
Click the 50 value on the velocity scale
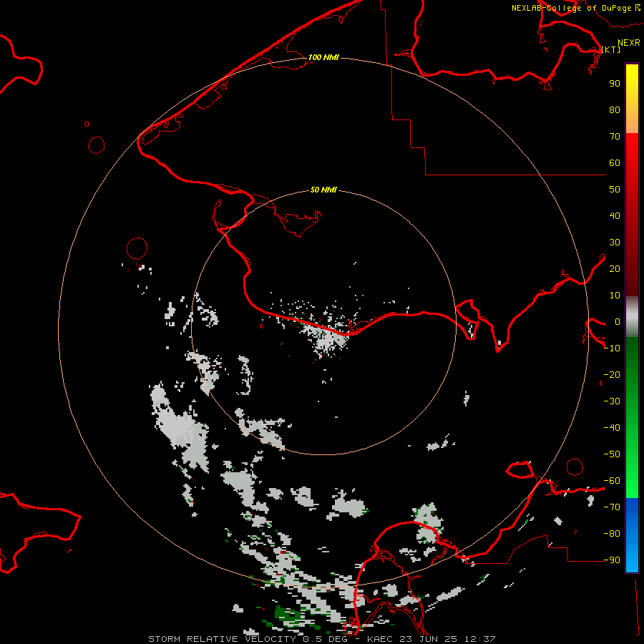pyautogui.click(x=615, y=190)
